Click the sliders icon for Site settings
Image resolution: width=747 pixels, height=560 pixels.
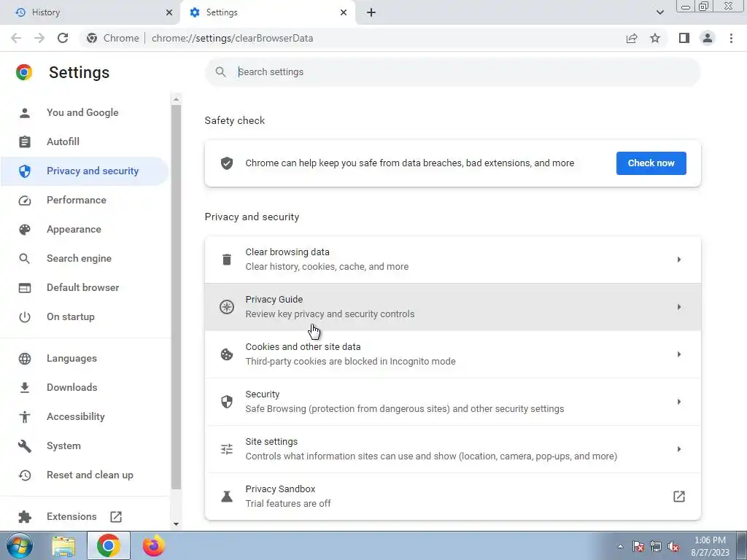click(x=227, y=449)
